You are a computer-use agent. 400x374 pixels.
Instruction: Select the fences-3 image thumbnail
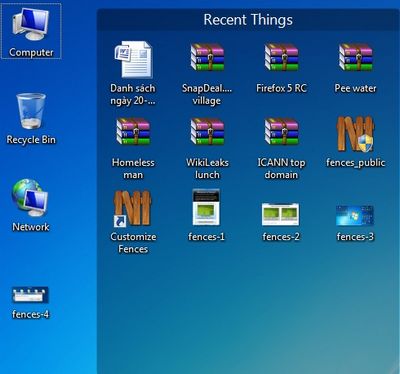pyautogui.click(x=355, y=215)
